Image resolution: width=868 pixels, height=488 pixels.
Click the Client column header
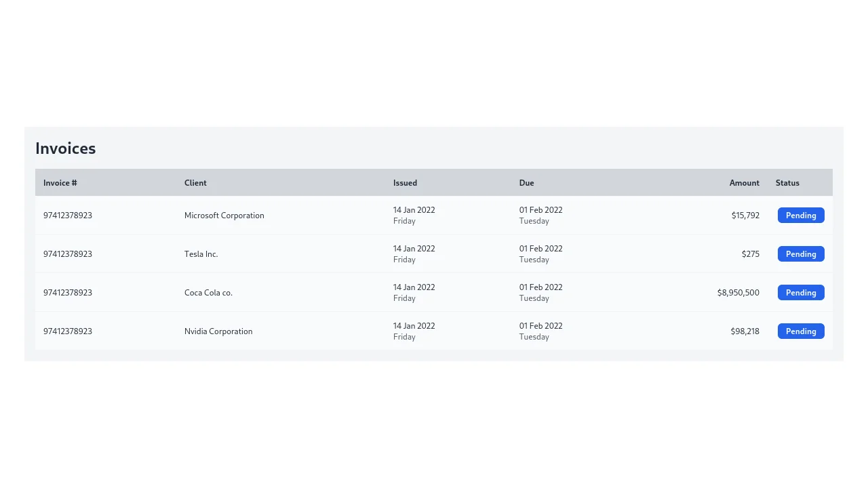[195, 183]
